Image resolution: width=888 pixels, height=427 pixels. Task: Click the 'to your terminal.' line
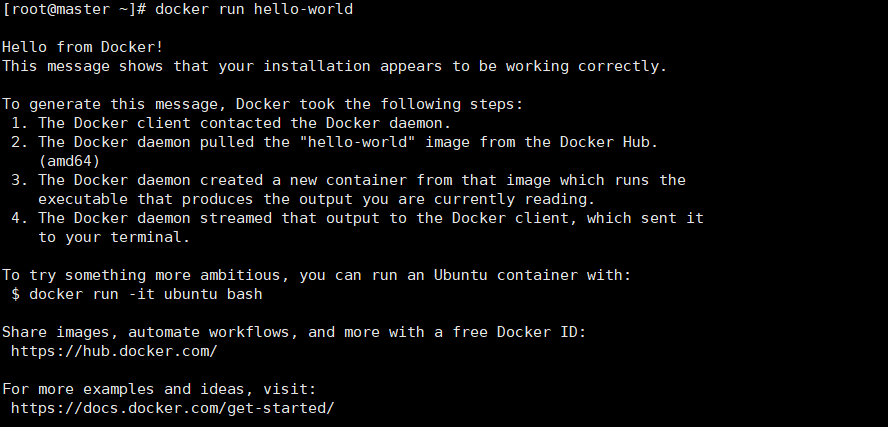tap(114, 237)
